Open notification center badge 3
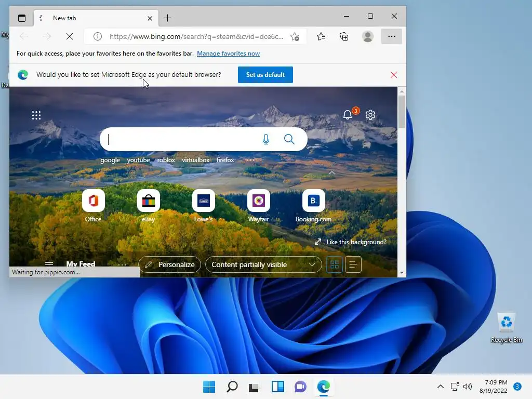 [517, 387]
